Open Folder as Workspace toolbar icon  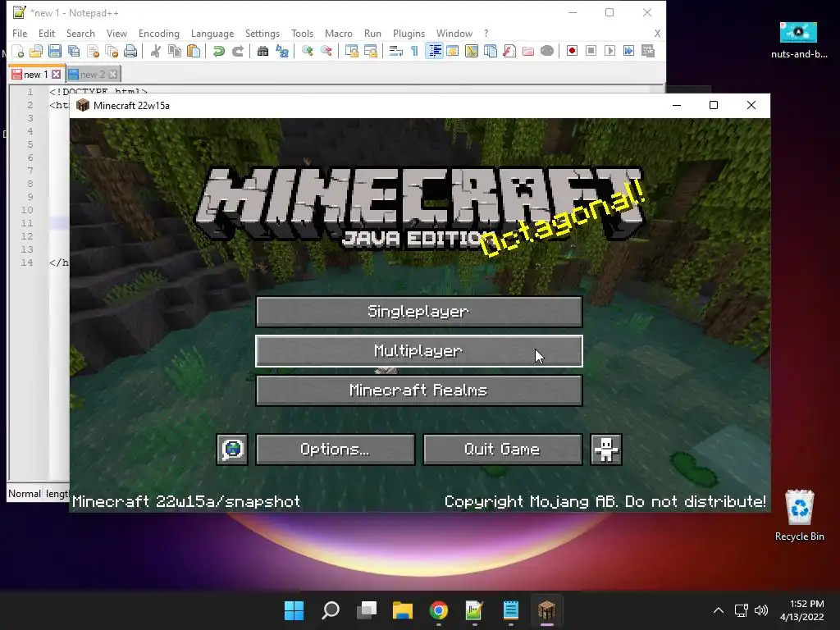click(x=528, y=51)
